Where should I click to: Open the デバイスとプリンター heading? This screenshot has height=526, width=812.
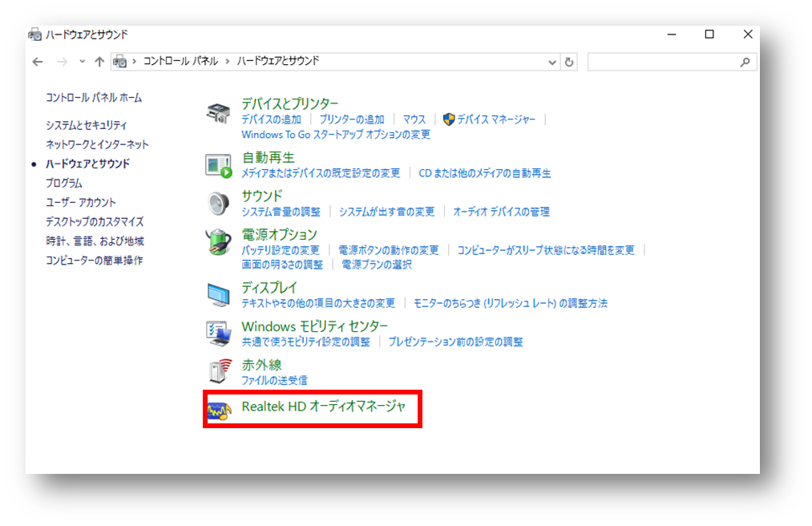290,103
